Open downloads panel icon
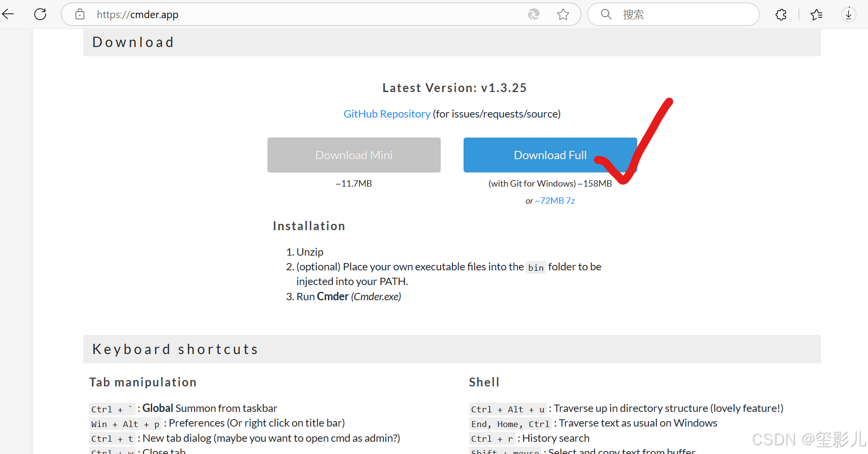The width and height of the screenshot is (868, 454). pos(849,14)
